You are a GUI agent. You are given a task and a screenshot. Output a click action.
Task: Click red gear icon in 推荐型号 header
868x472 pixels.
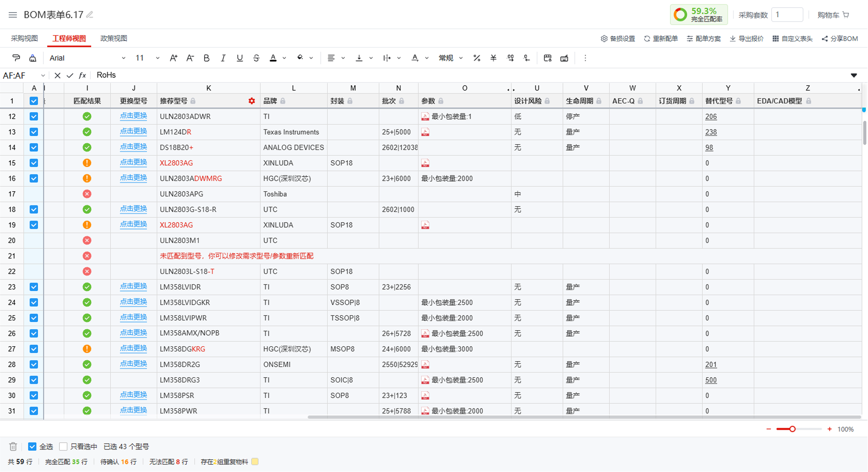click(252, 101)
